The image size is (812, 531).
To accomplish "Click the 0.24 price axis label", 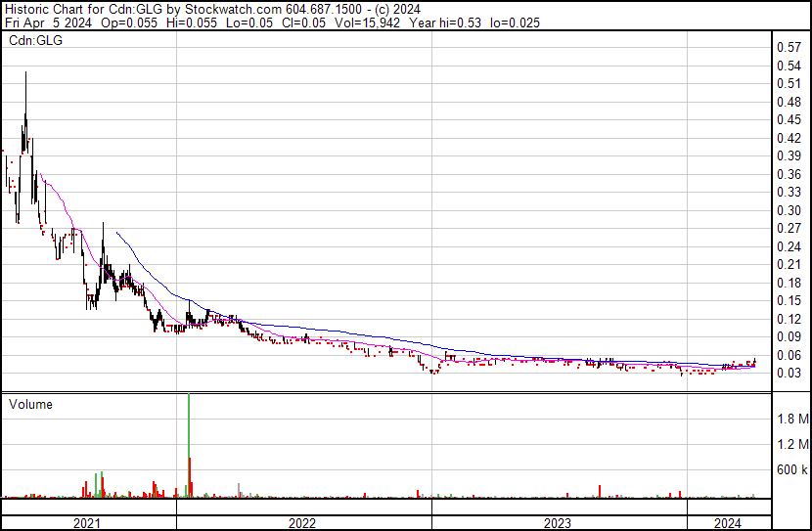I will point(789,246).
